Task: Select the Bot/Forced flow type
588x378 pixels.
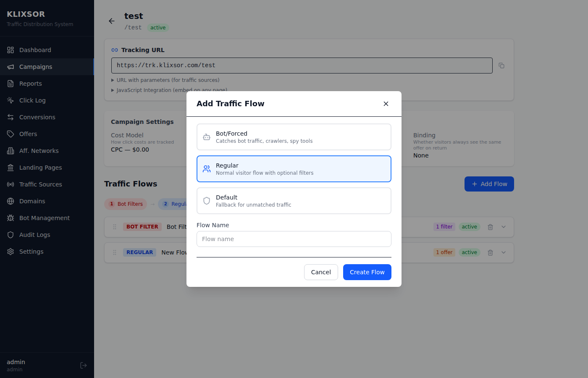Action: click(294, 136)
